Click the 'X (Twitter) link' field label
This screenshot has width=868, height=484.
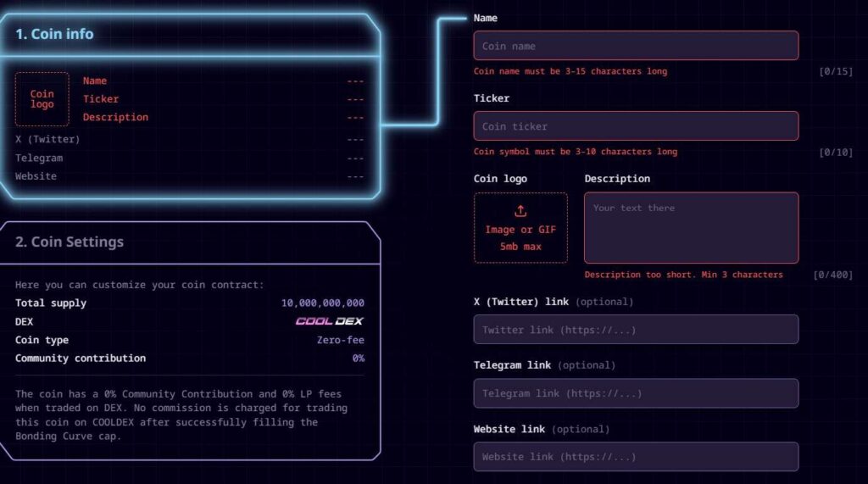tap(521, 302)
